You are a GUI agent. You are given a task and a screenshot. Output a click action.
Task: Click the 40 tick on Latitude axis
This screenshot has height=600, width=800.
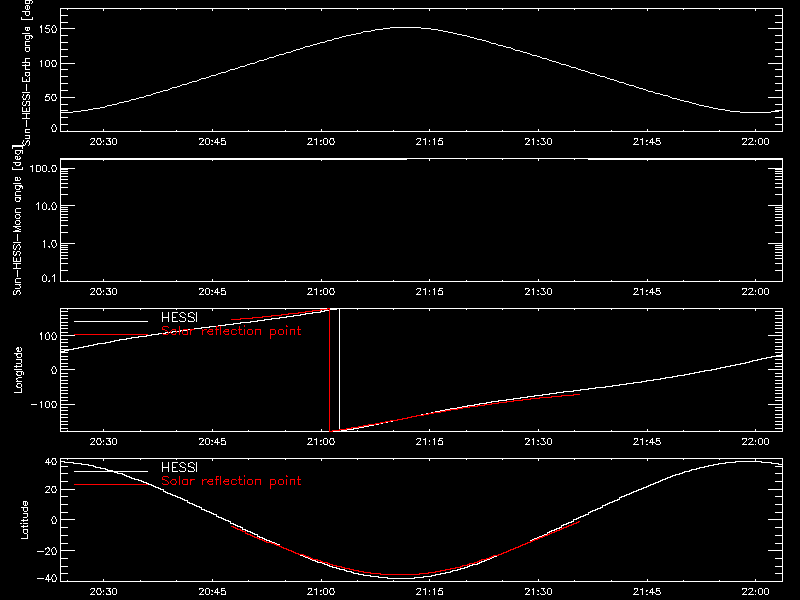click(x=51, y=462)
